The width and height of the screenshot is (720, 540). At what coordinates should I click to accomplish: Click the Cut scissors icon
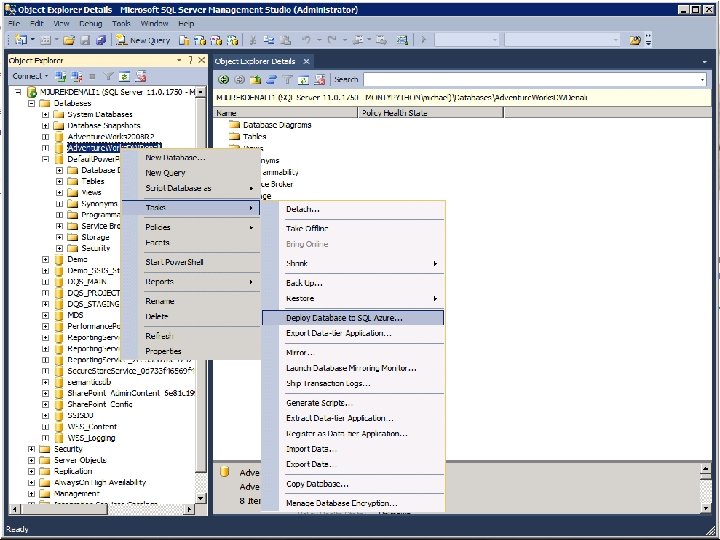pos(253,40)
